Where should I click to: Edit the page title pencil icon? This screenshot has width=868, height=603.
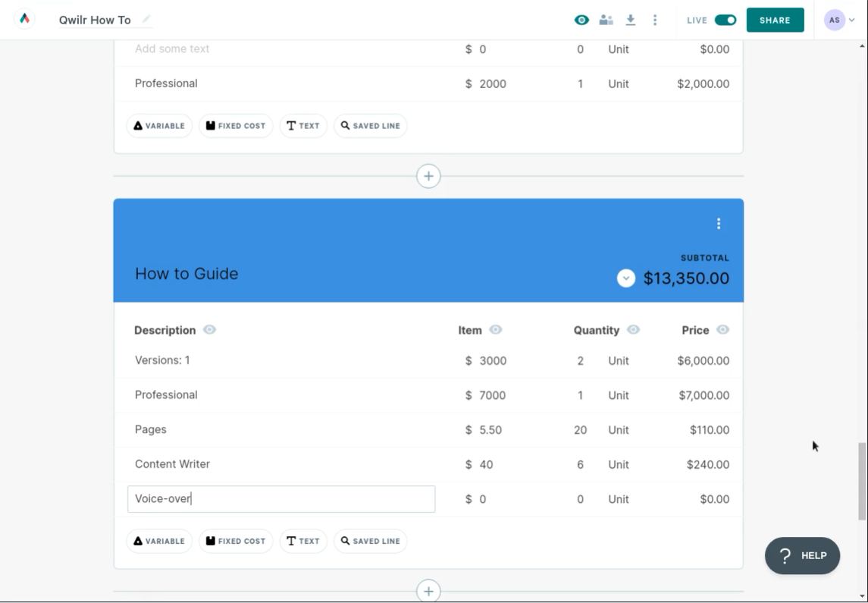point(146,20)
